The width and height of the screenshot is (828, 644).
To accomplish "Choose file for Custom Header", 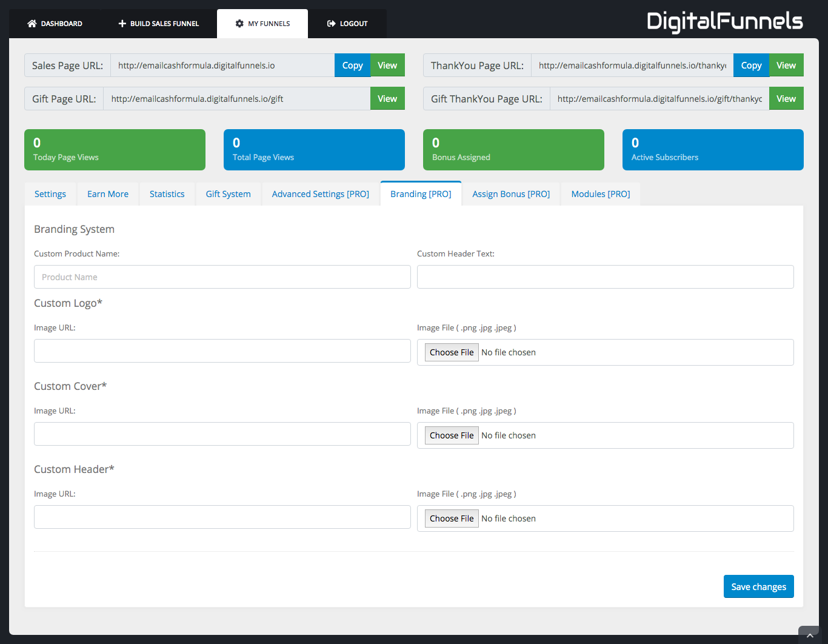I will 452,518.
